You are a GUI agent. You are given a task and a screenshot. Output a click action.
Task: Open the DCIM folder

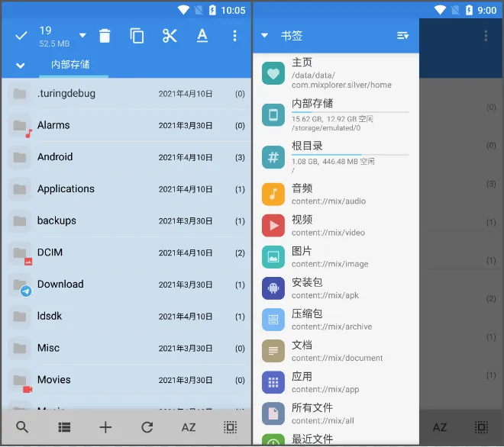(x=126, y=252)
